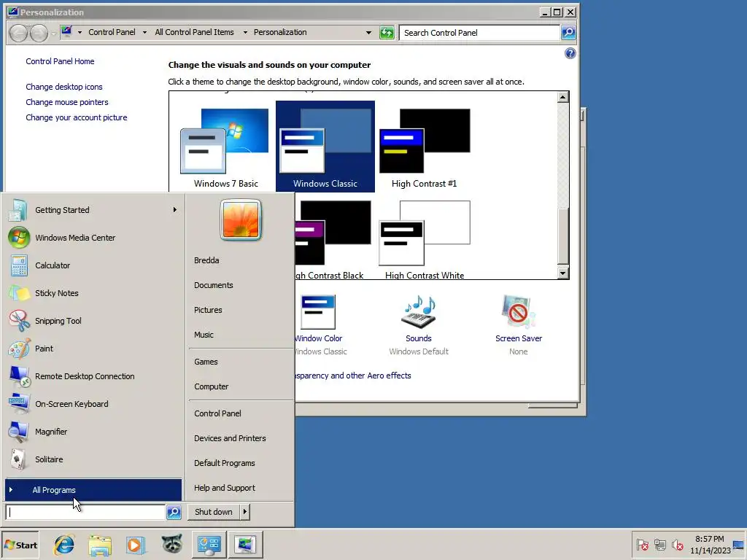Open Paint from the Start menu
This screenshot has width=747, height=560.
93,349
